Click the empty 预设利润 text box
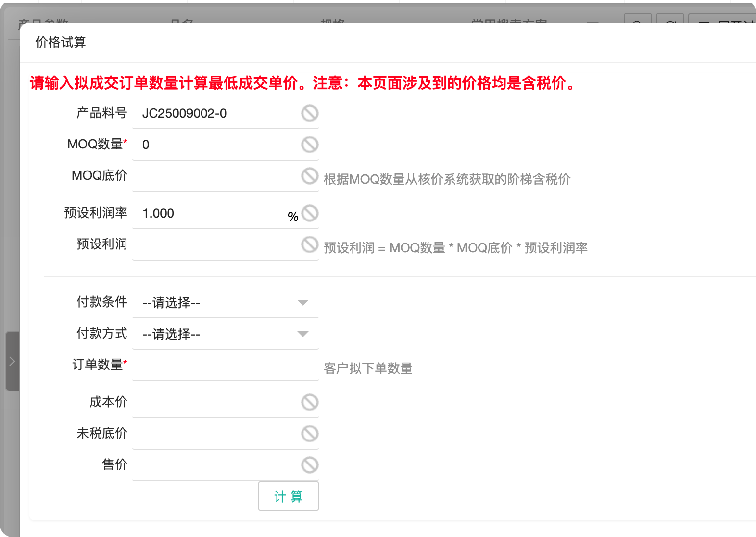 click(x=216, y=244)
